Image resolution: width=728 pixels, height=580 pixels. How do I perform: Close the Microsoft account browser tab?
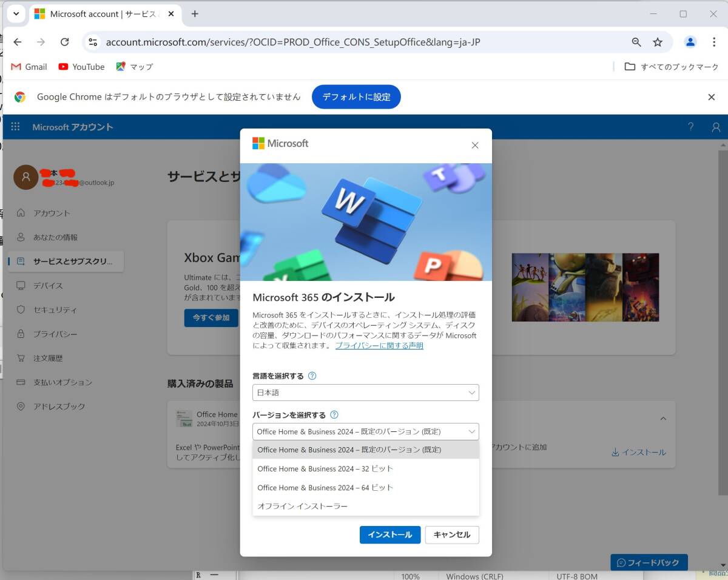(x=170, y=14)
